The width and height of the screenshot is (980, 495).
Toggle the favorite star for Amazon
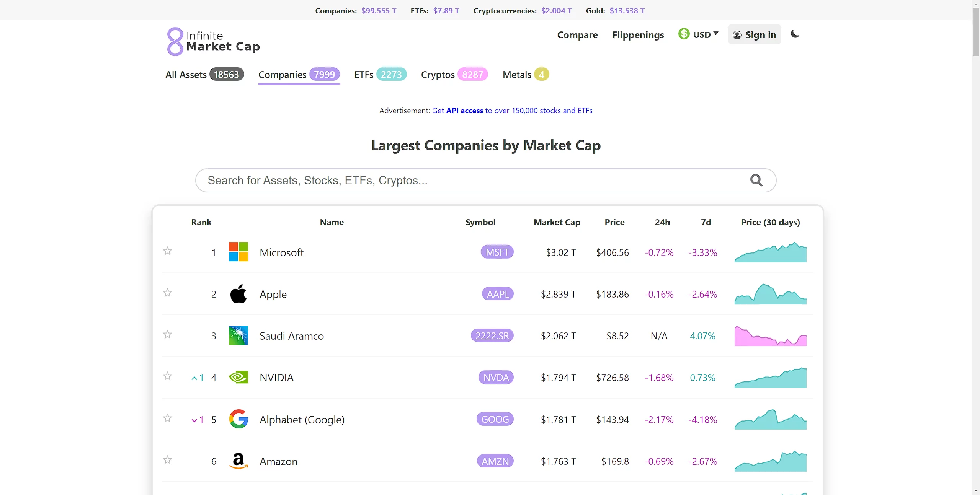tap(167, 460)
